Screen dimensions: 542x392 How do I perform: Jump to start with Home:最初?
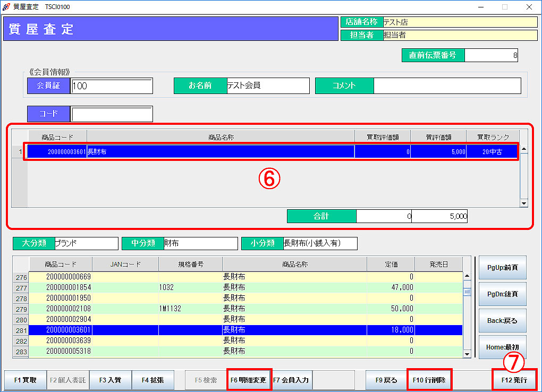click(x=502, y=346)
